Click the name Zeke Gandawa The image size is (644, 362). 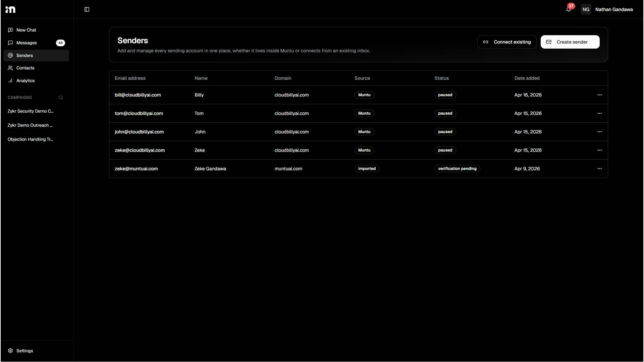click(x=210, y=169)
